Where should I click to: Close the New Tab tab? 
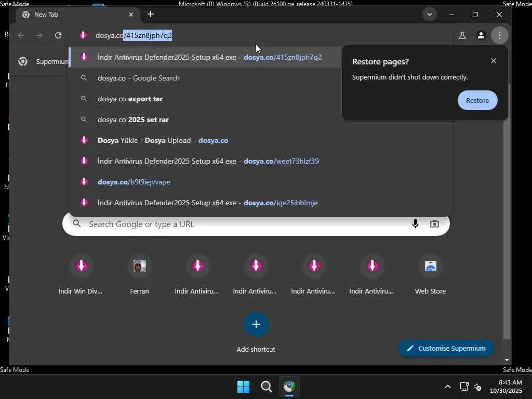coord(131,15)
